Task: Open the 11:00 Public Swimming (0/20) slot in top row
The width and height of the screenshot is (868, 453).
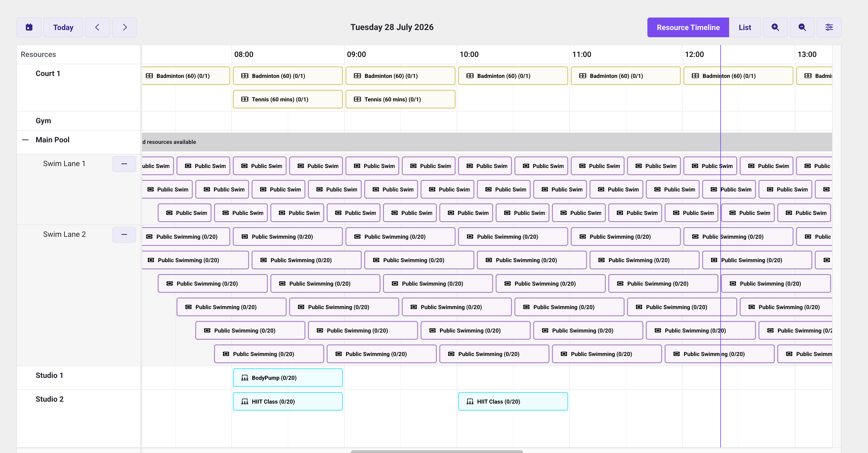Action: pyautogui.click(x=625, y=237)
